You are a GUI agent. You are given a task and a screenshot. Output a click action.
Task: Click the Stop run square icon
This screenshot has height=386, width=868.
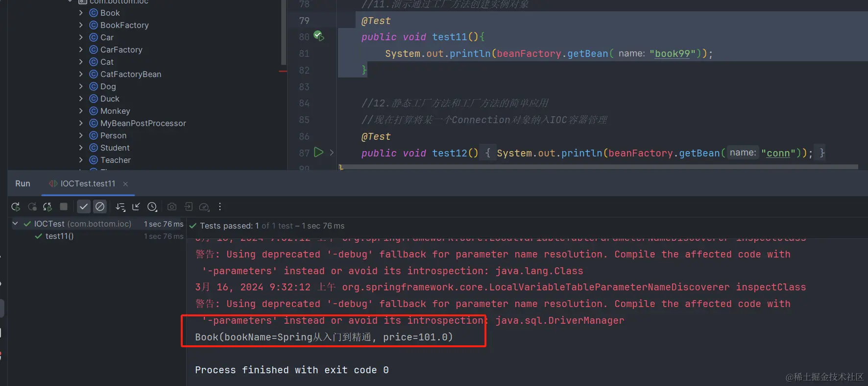[64, 206]
